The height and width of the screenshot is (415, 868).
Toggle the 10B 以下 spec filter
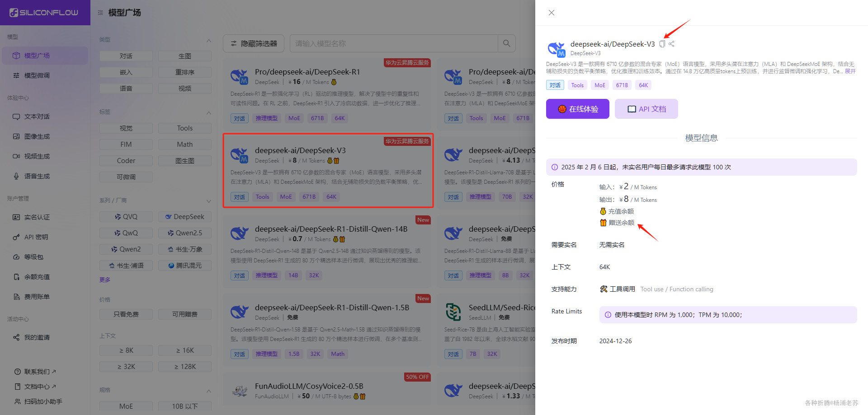click(185, 406)
